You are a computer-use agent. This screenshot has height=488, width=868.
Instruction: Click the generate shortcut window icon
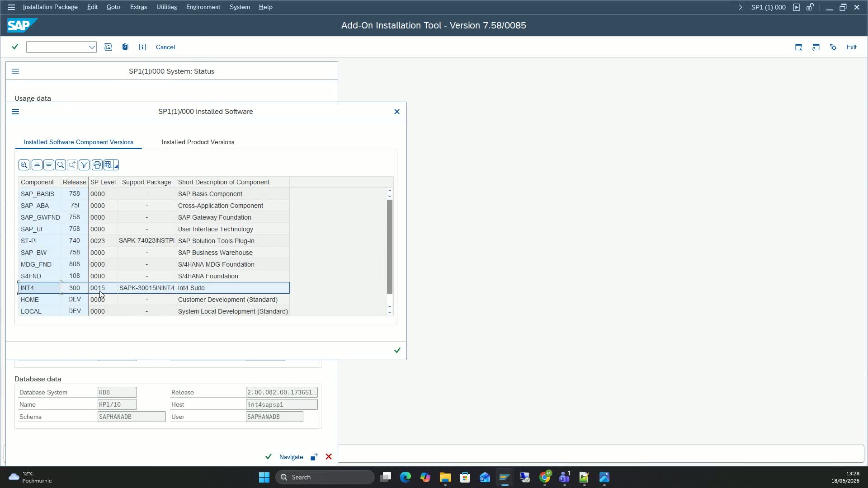(x=816, y=47)
